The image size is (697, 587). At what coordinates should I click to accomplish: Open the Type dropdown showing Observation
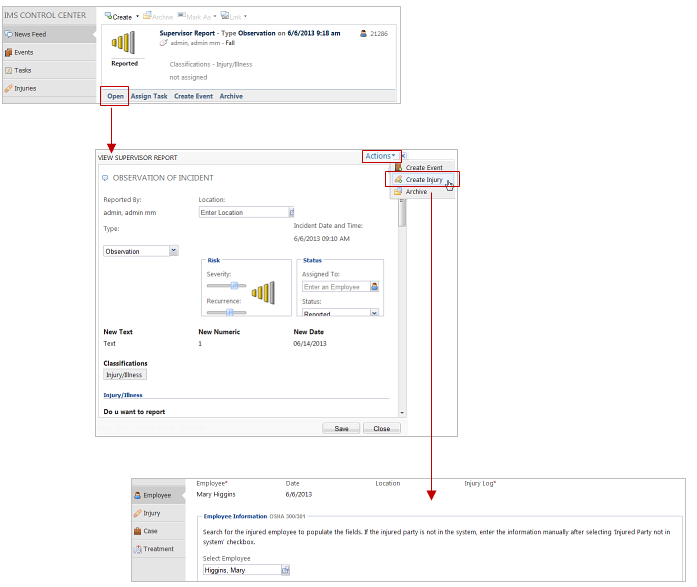(x=174, y=251)
